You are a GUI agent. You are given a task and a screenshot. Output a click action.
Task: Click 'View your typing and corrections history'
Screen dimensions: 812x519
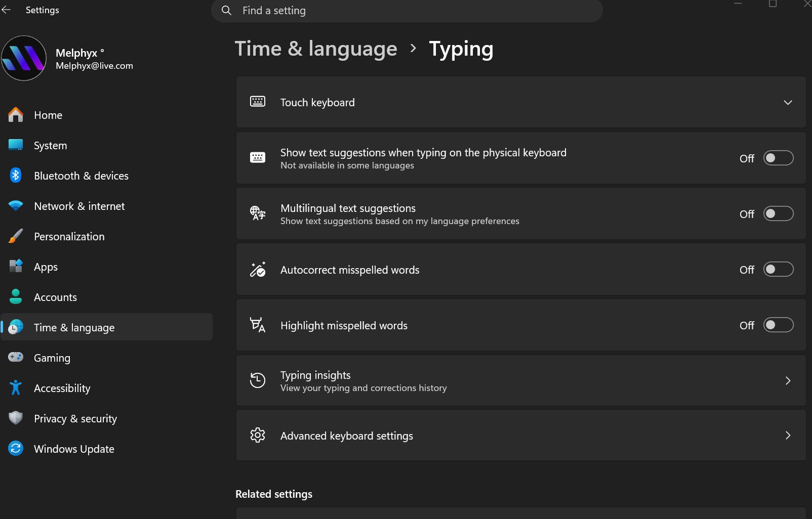(x=363, y=388)
